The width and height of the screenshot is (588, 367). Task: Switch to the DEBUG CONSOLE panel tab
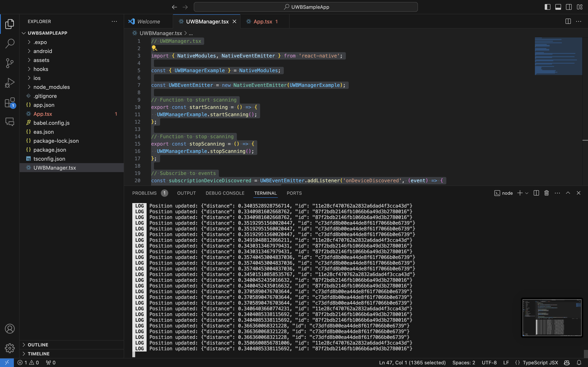tap(225, 193)
